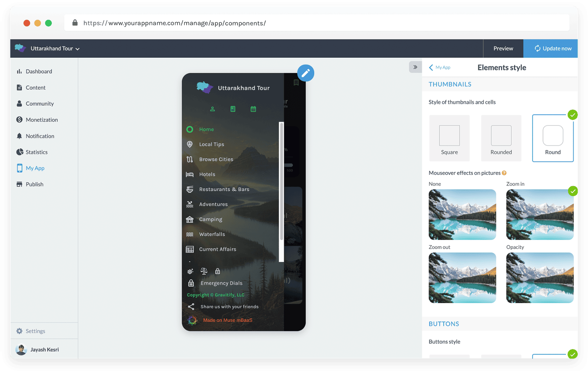The width and height of the screenshot is (588, 373).
Task: Click the Community person icon
Action: tap(19, 103)
